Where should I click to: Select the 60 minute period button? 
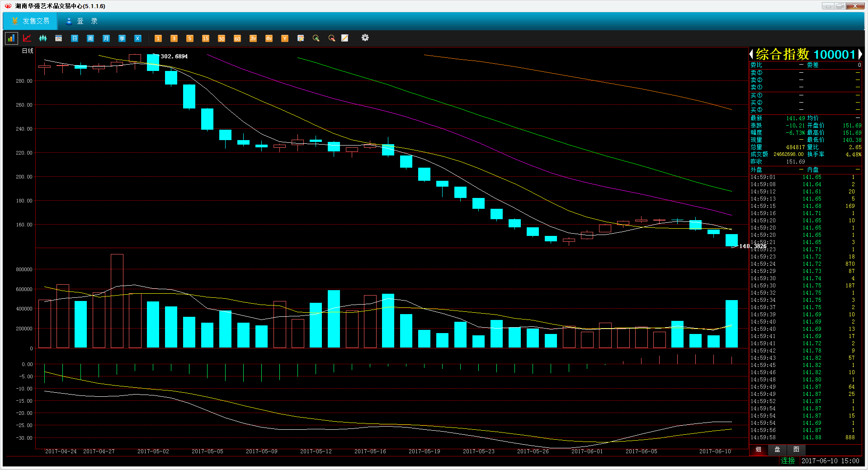237,38
